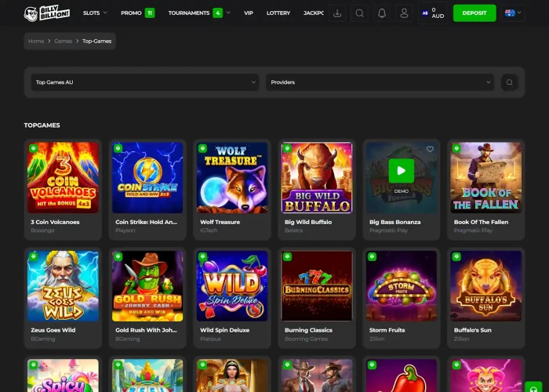This screenshot has height=392, width=549.
Task: Click green badge on Book Of The Fallen
Action: pyautogui.click(x=456, y=148)
